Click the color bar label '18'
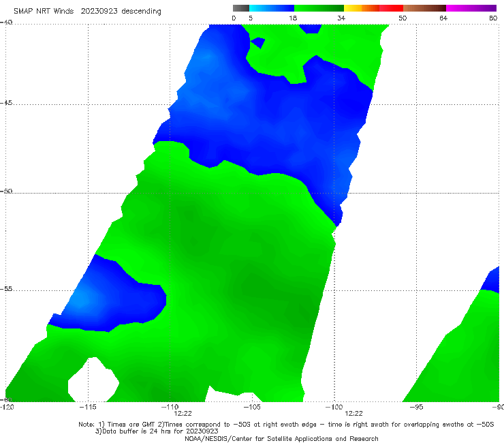The width and height of the screenshot is (504, 443). [293, 18]
